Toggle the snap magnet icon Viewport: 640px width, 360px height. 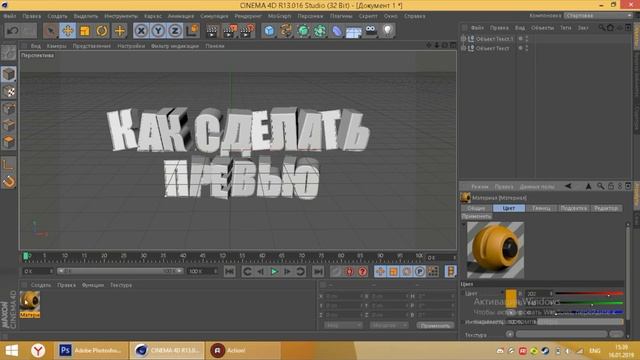coord(9,181)
